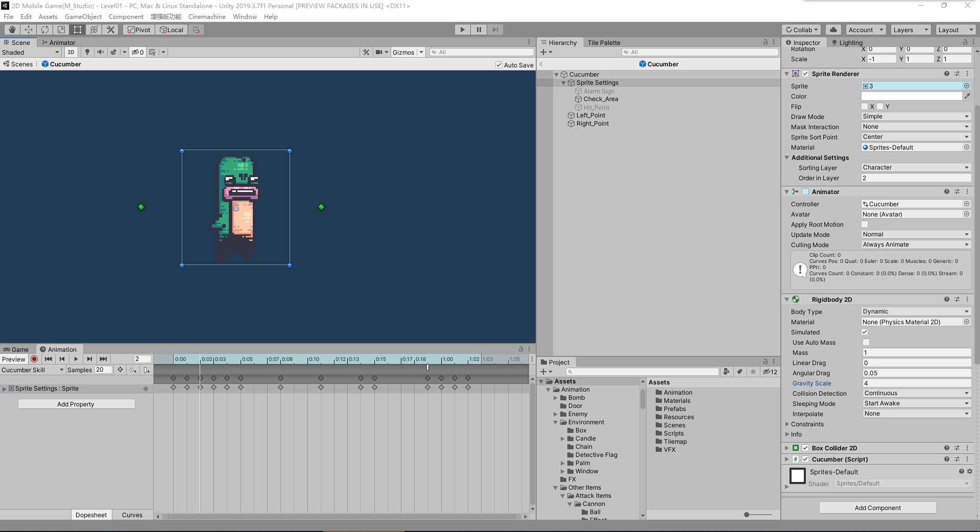This screenshot has height=532, width=980.
Task: Toggle 2D scene view mode
Action: tap(71, 52)
